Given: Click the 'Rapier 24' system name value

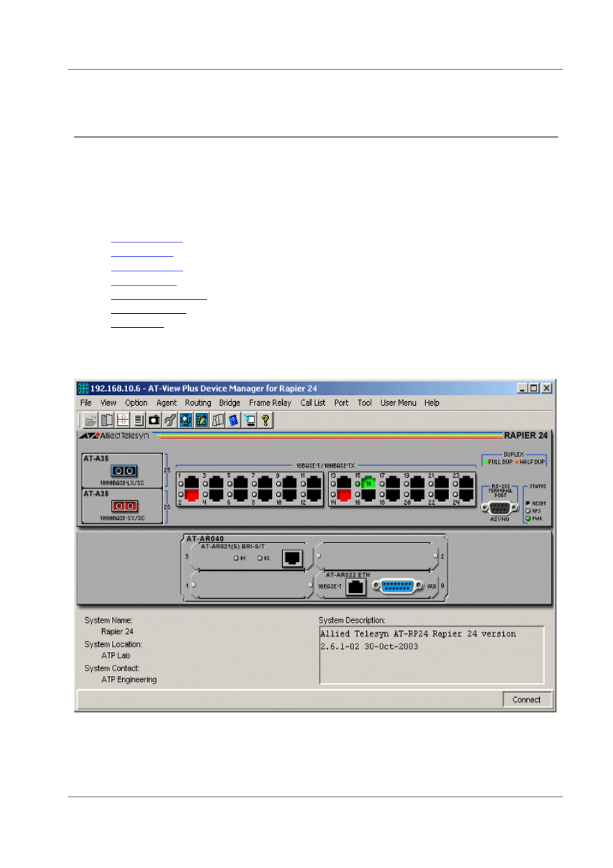Looking at the screenshot, I should point(117,632).
